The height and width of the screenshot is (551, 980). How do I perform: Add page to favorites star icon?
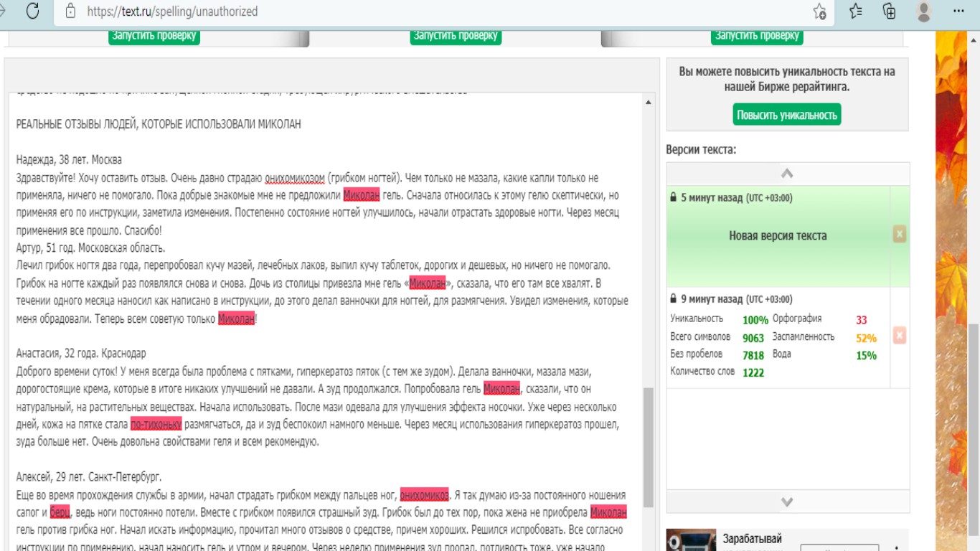[819, 11]
